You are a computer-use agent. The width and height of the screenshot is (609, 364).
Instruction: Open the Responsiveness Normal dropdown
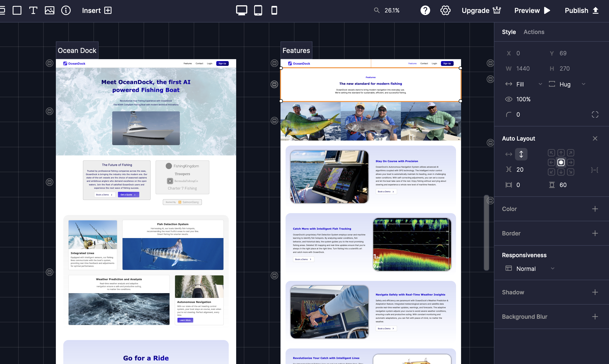click(x=530, y=269)
